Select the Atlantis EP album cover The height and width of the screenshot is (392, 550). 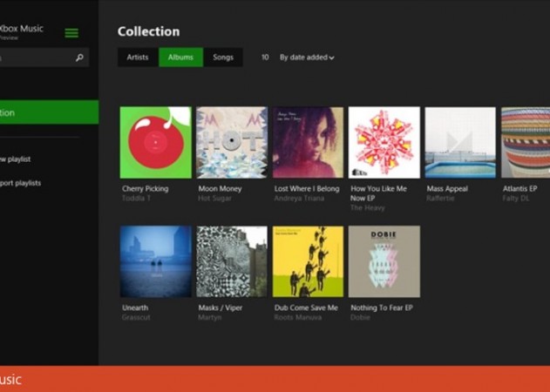click(x=526, y=142)
